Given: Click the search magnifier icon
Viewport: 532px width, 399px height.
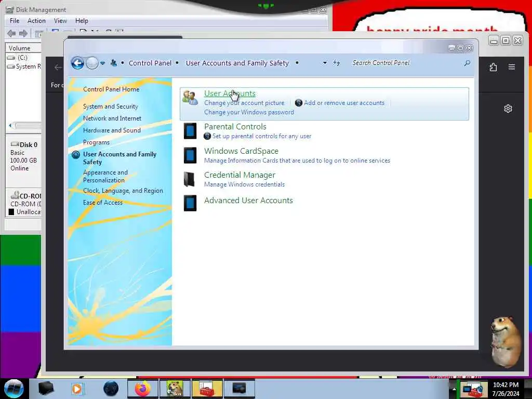Looking at the screenshot, I should click(x=467, y=63).
